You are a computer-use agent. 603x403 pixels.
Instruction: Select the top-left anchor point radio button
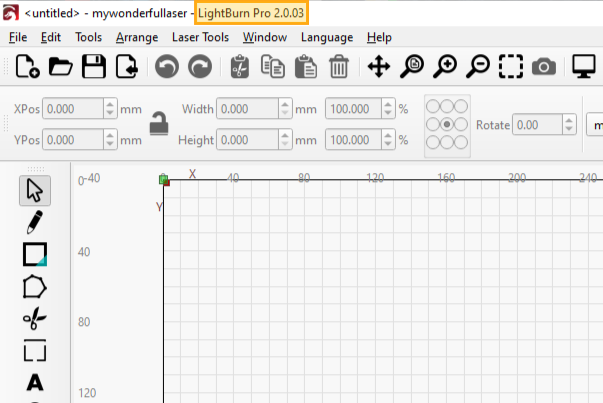[432, 107]
